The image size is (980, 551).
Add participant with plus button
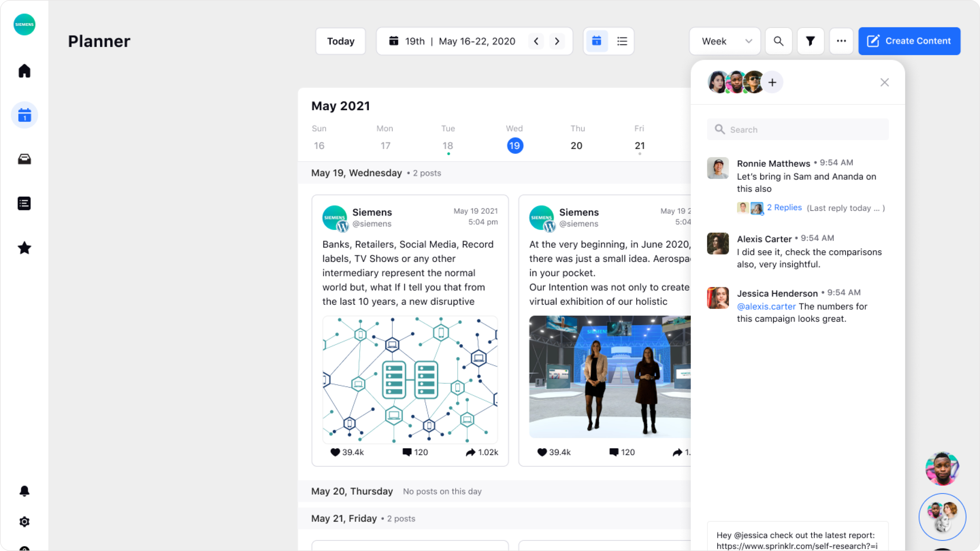pos(772,82)
